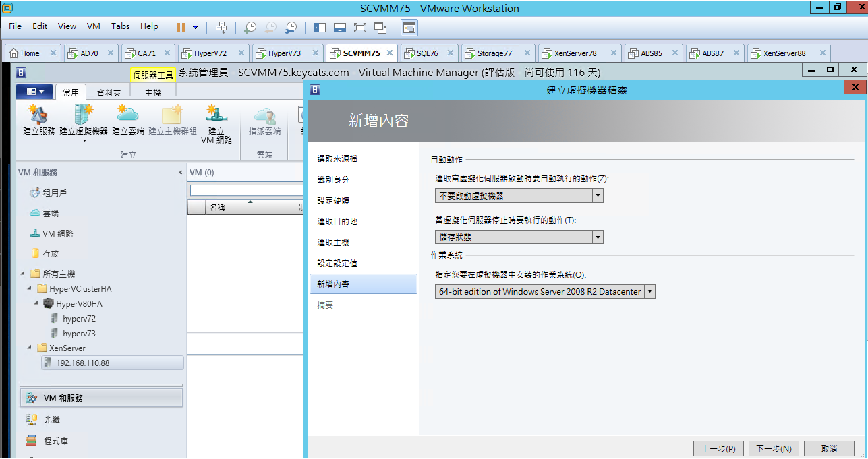Click the VM list search field
Viewport: 868px width, 459px height.
point(245,190)
